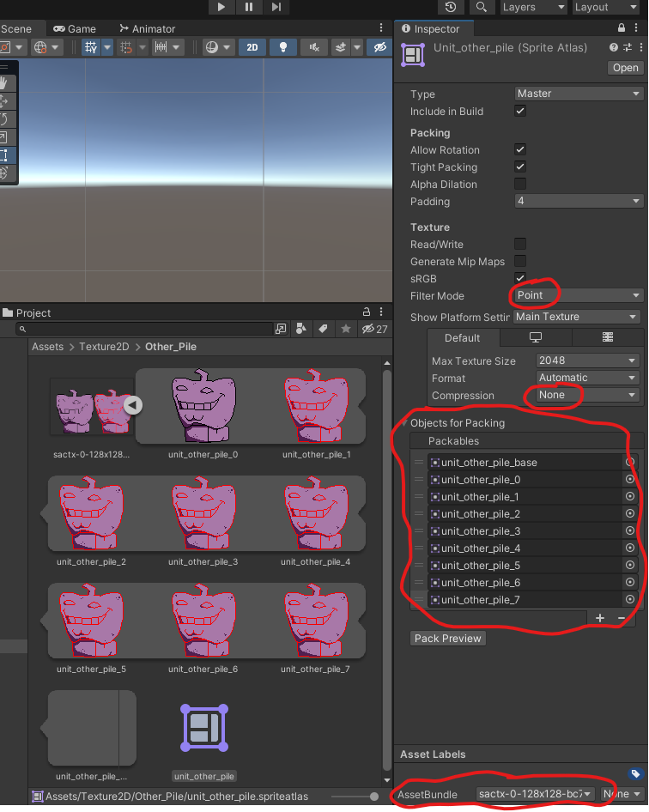
Task: Open the Undo History clock icon
Action: [x=451, y=7]
